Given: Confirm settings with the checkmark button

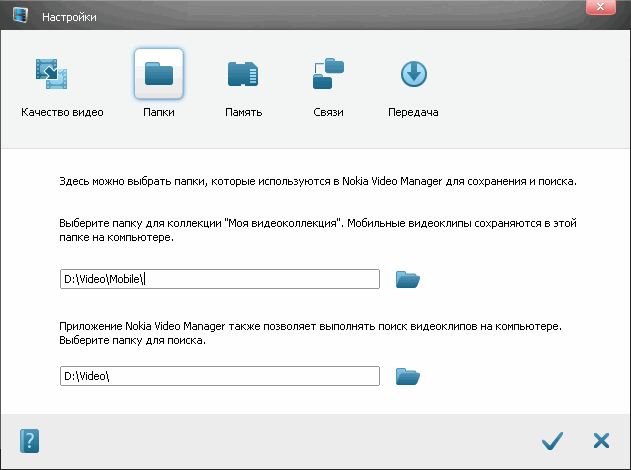Looking at the screenshot, I should pos(551,440).
